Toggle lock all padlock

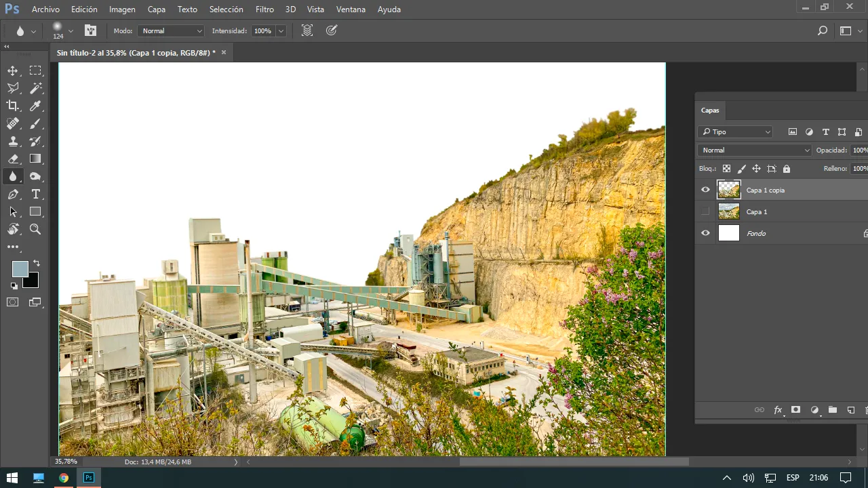[787, 169]
